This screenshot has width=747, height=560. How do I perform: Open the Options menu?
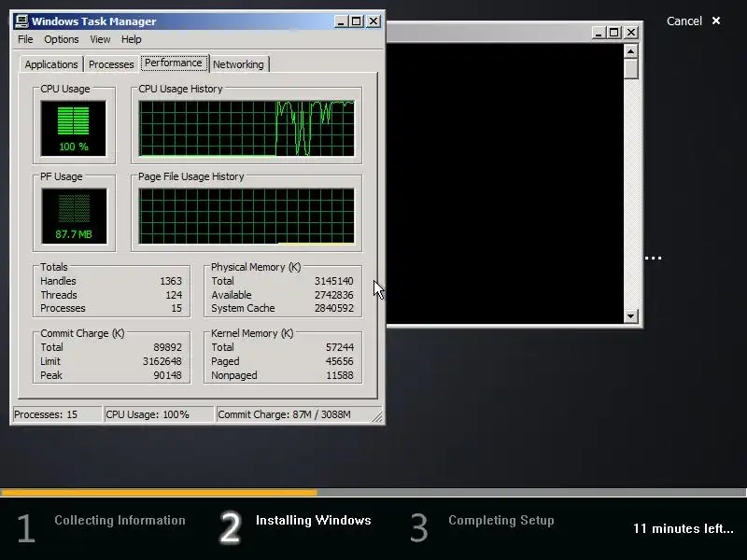point(62,39)
